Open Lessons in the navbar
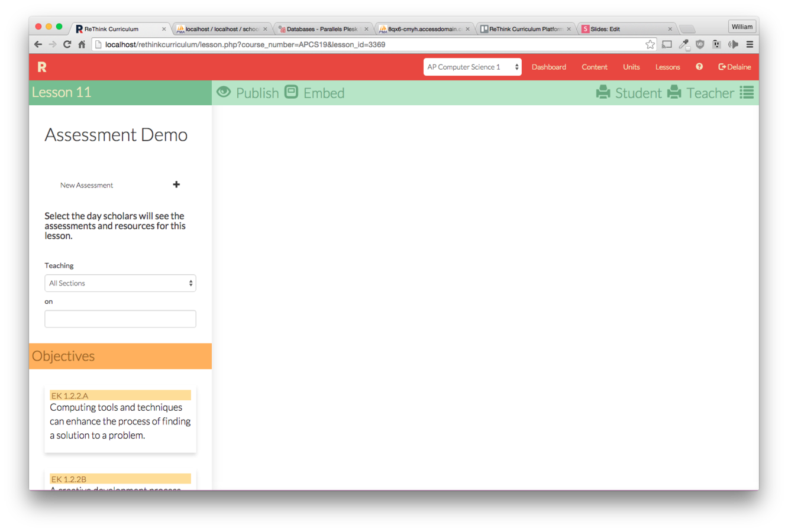788x532 pixels. (667, 67)
